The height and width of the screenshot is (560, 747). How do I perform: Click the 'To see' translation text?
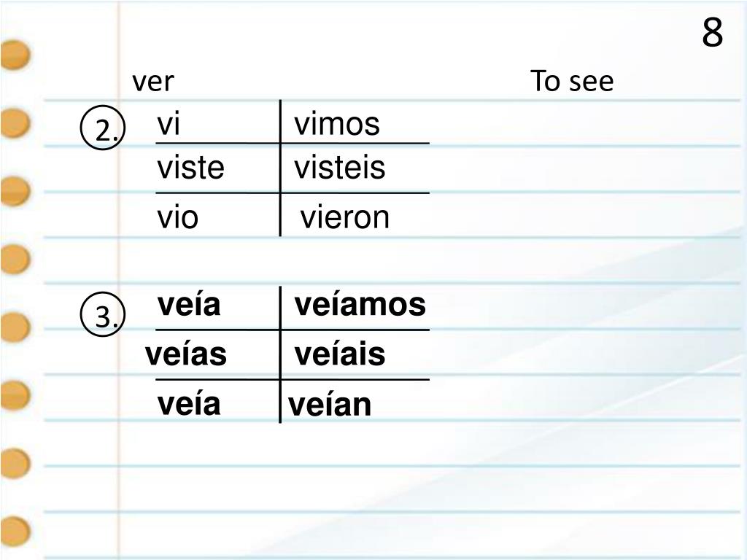tap(572, 80)
